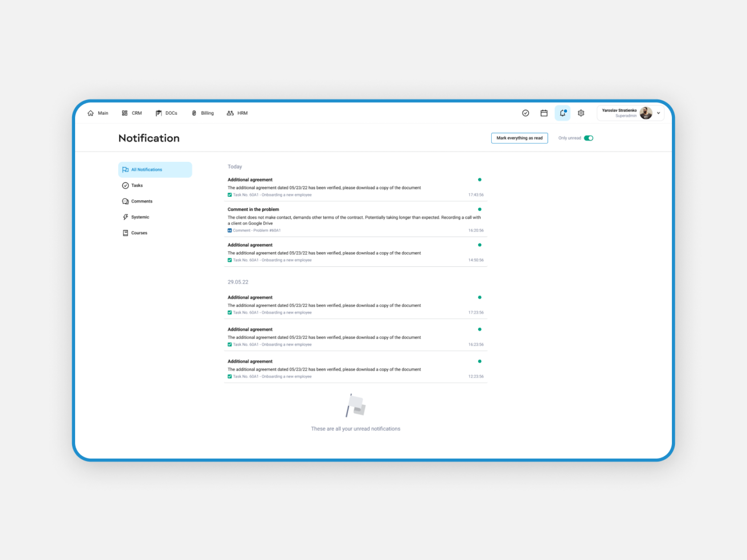
Task: Expand the user profile chevron
Action: [659, 113]
